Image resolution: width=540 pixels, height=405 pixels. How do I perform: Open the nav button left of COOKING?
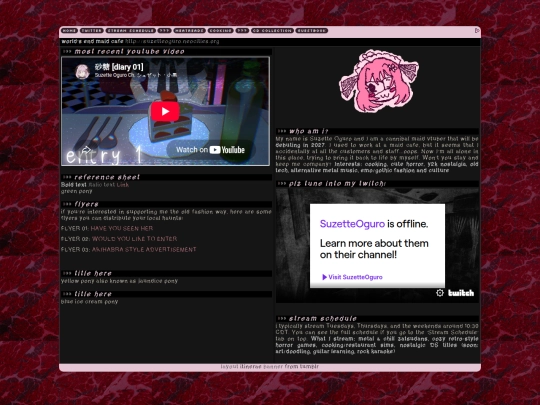(x=189, y=31)
